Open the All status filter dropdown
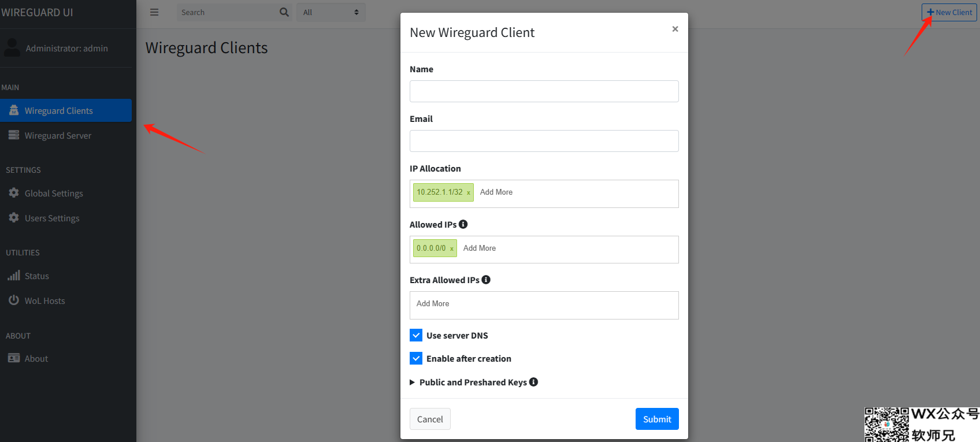980x442 pixels. tap(331, 12)
